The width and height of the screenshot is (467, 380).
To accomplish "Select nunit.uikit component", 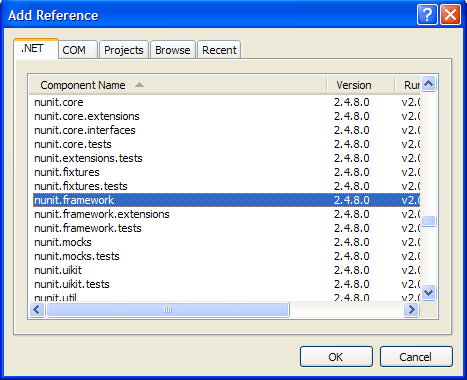I will [x=58, y=270].
